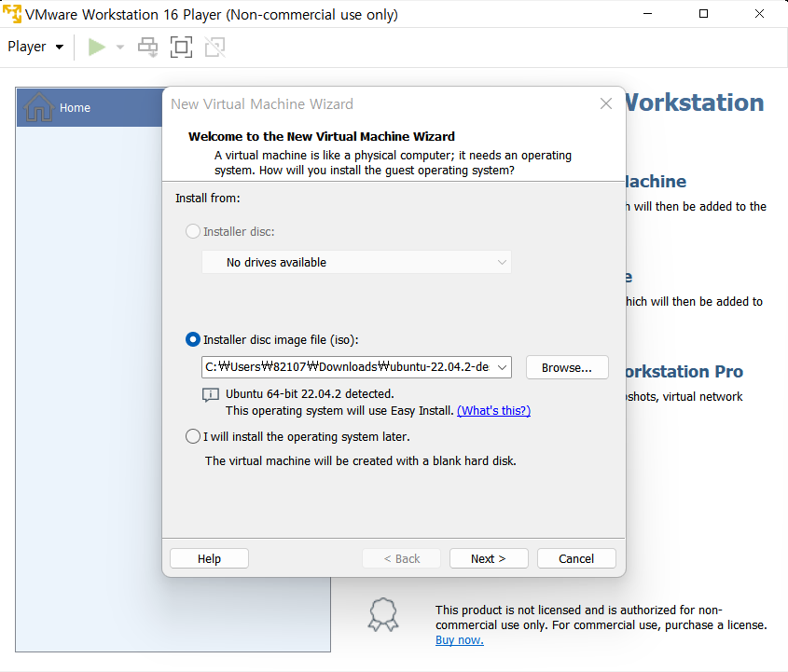Click the license ribbon badge icon
The height and width of the screenshot is (672, 788).
pos(383,613)
